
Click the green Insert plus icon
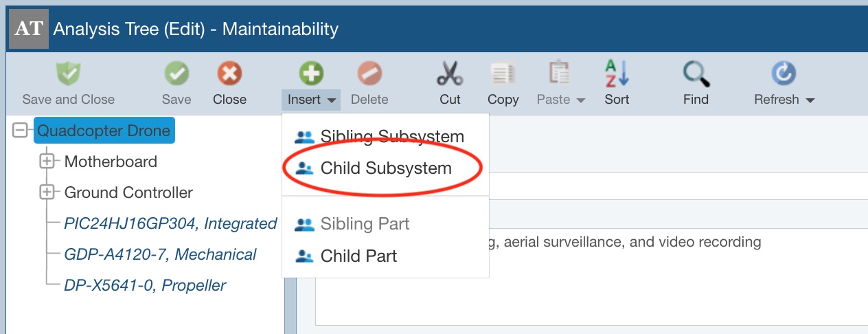311,74
